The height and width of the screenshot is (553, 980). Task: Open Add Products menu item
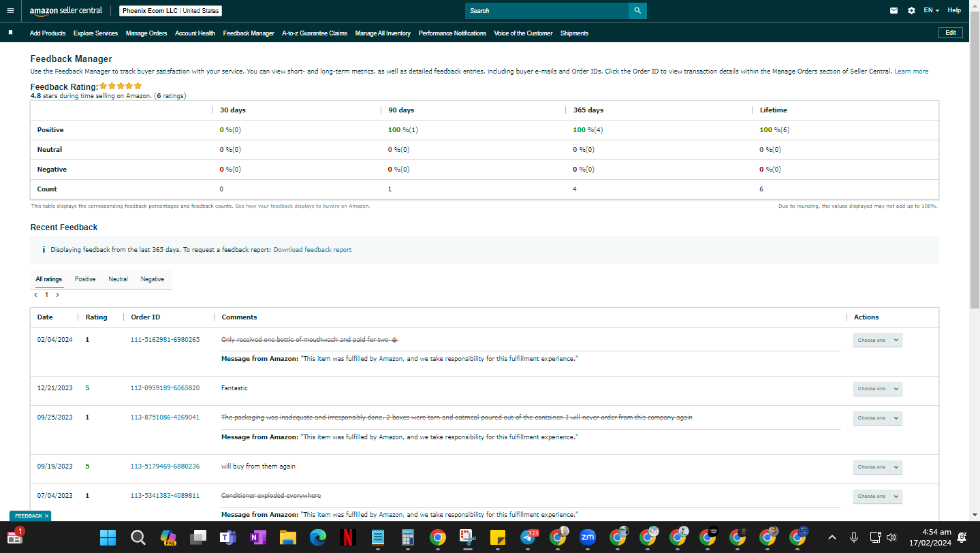[x=48, y=33]
